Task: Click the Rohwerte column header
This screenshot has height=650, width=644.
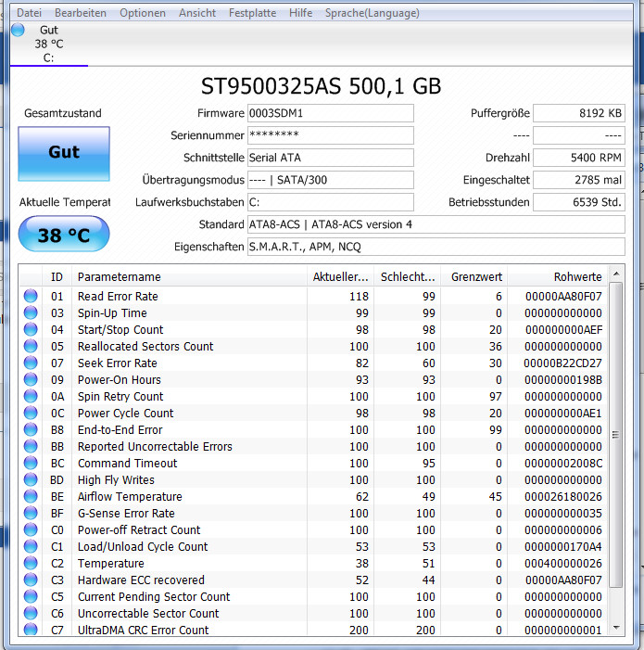Action: click(x=558, y=277)
